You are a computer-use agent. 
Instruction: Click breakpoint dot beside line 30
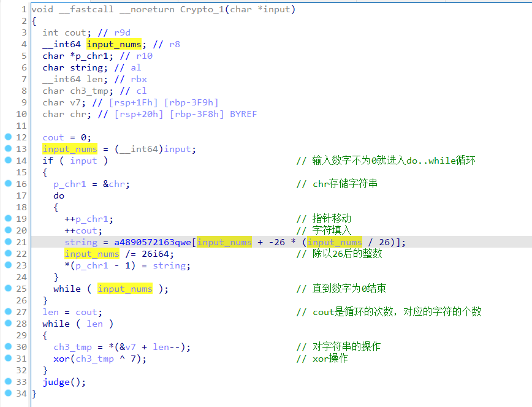tap(8, 347)
